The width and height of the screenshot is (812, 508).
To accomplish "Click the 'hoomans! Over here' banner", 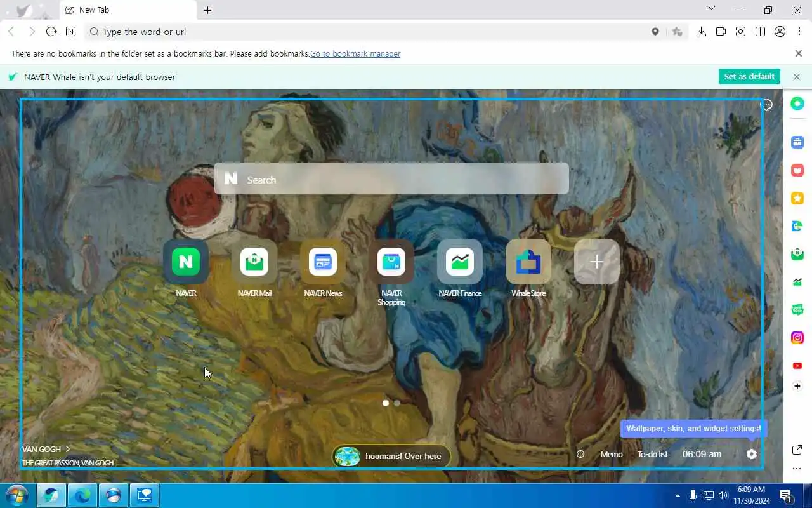I will click(x=391, y=456).
